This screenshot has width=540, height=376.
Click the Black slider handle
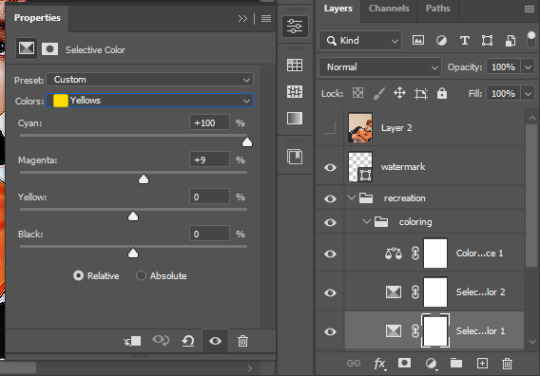(x=133, y=253)
